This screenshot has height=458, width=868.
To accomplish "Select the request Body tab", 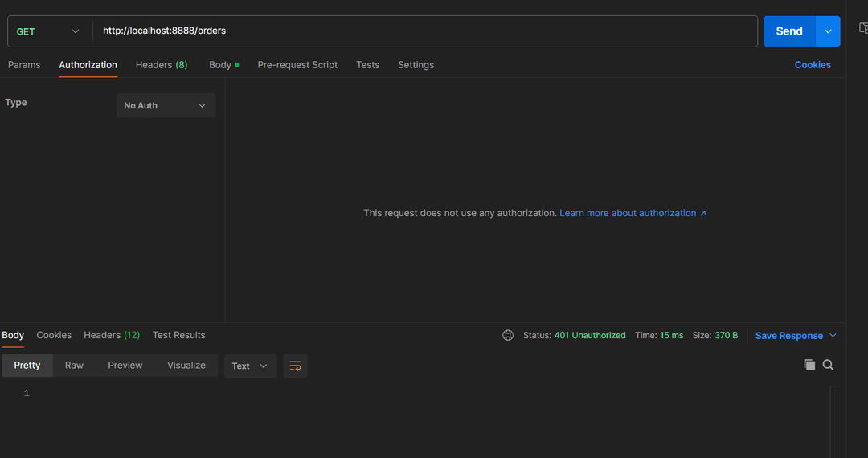I will click(x=220, y=65).
